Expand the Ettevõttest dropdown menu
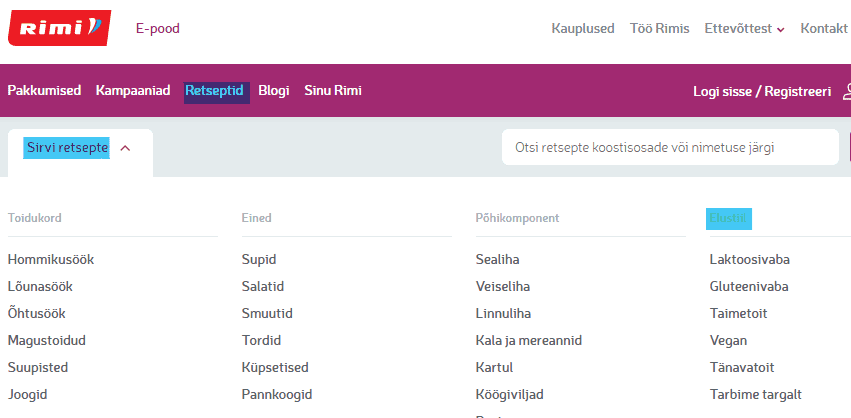 [744, 28]
